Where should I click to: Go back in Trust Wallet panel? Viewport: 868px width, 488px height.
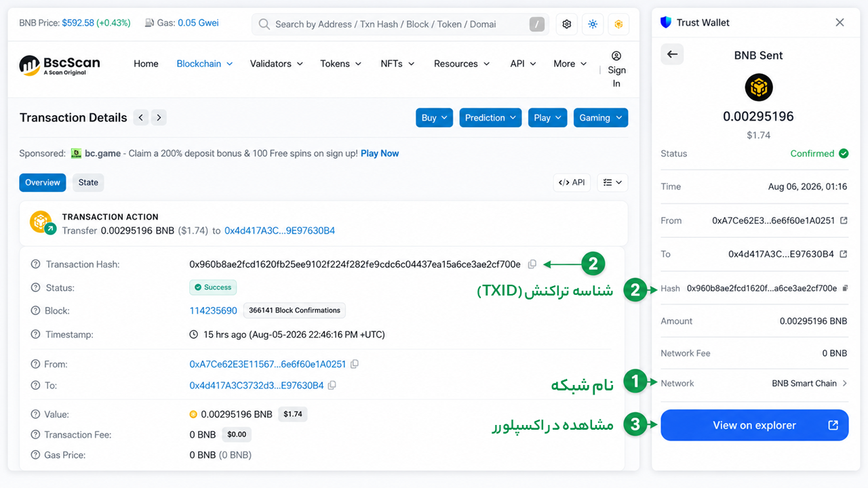click(672, 54)
